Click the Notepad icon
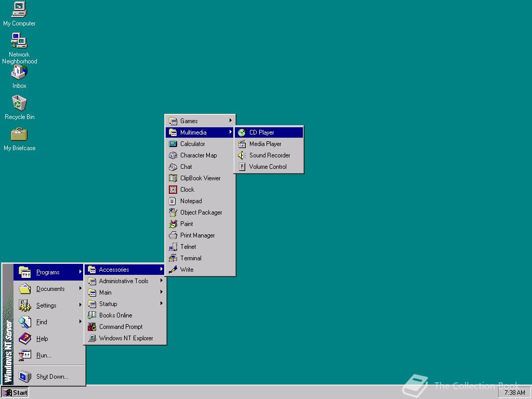The height and width of the screenshot is (399, 532). pos(172,201)
